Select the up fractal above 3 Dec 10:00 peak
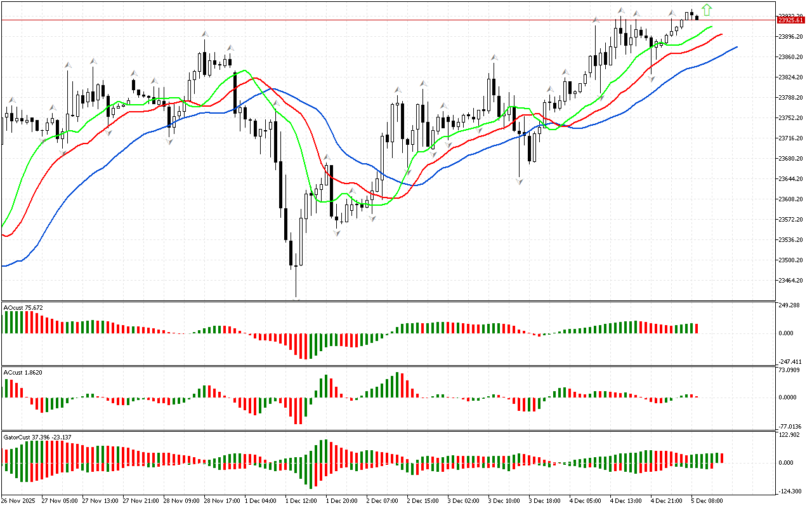Image resolution: width=812 pixels, height=508 pixels. pos(493,58)
